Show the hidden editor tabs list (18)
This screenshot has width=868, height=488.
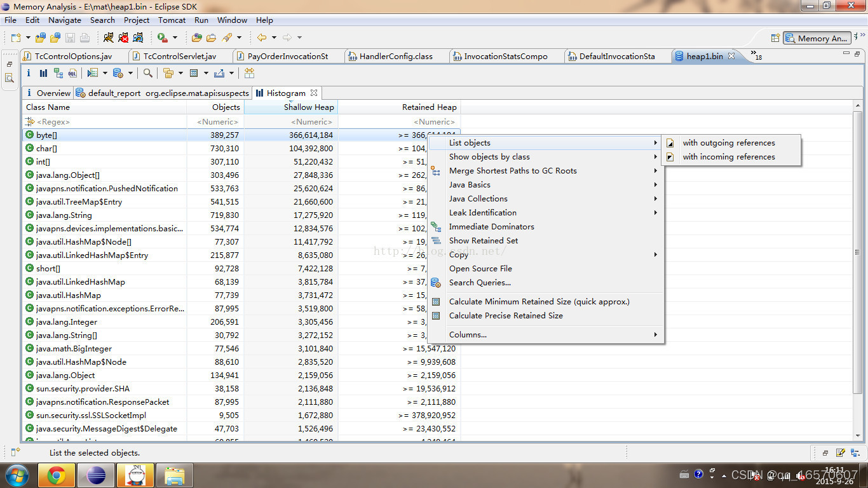pyautogui.click(x=756, y=55)
